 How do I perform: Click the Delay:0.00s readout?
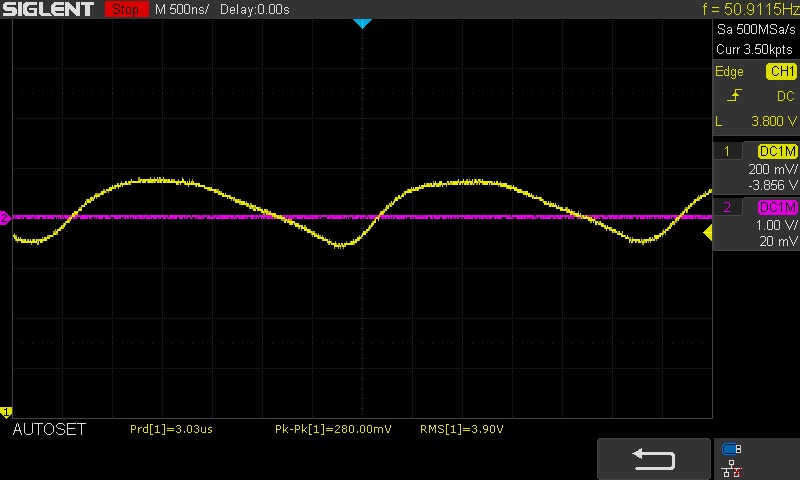(255, 10)
